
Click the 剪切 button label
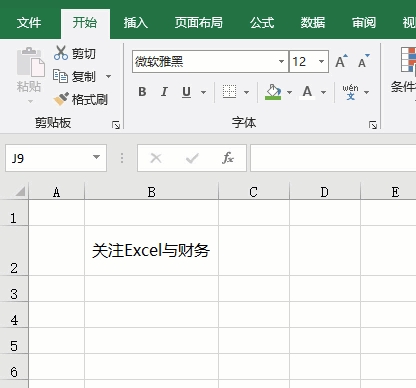coord(84,53)
